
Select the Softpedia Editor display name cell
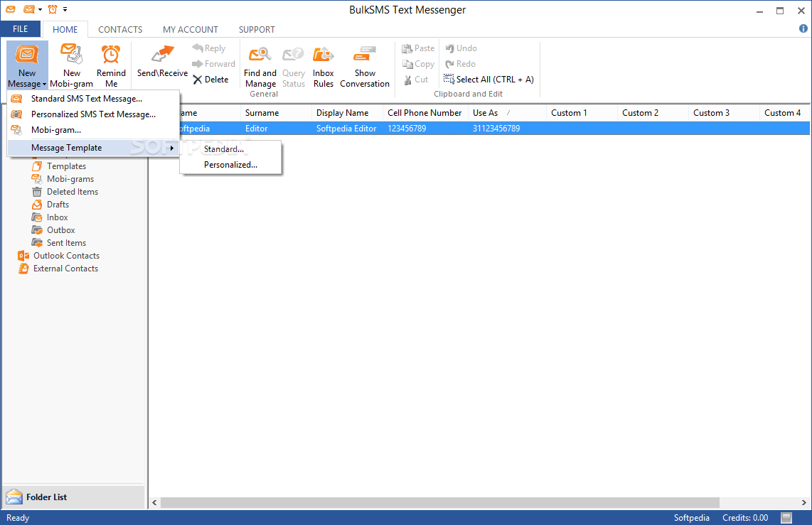point(346,129)
